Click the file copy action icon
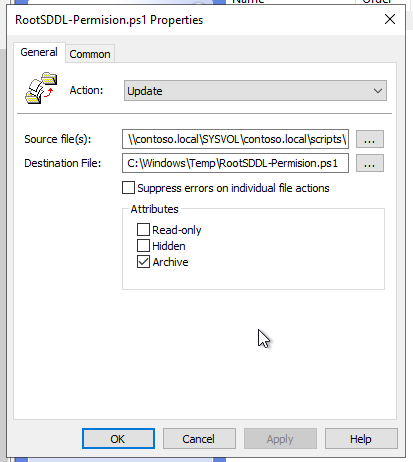This screenshot has width=413, height=462. (x=41, y=88)
